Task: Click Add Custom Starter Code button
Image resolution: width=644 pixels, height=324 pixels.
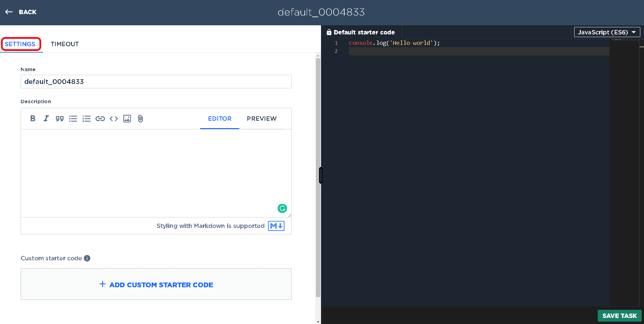Action: (156, 284)
